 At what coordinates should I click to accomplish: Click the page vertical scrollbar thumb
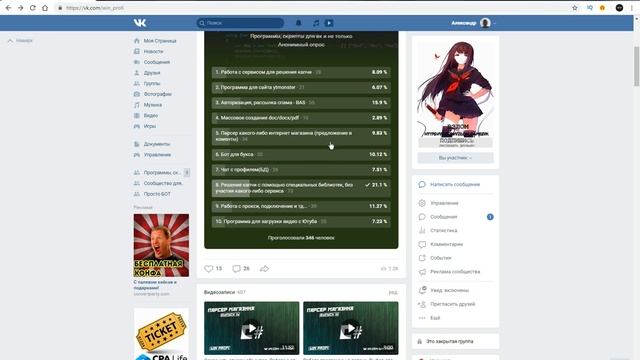click(x=636, y=66)
